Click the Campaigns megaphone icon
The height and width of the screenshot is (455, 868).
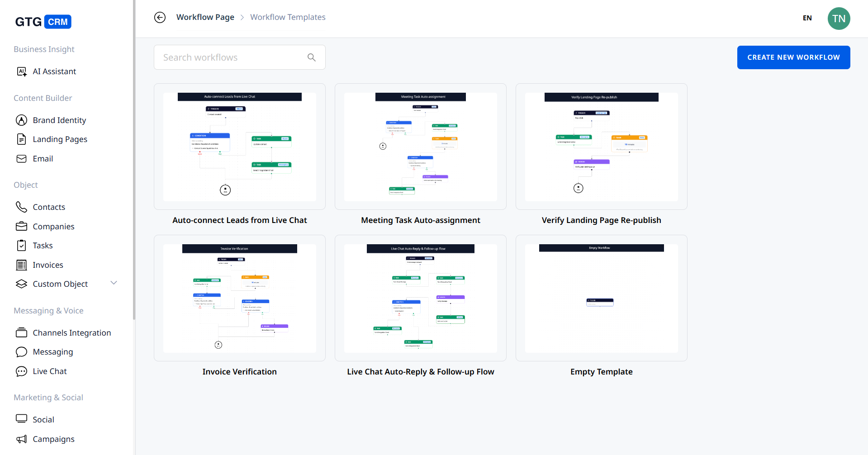coord(21,439)
